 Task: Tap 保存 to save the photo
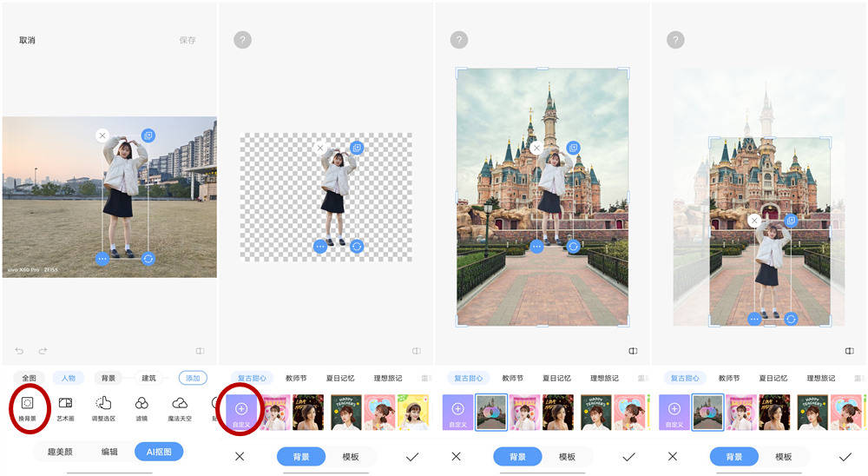(187, 40)
